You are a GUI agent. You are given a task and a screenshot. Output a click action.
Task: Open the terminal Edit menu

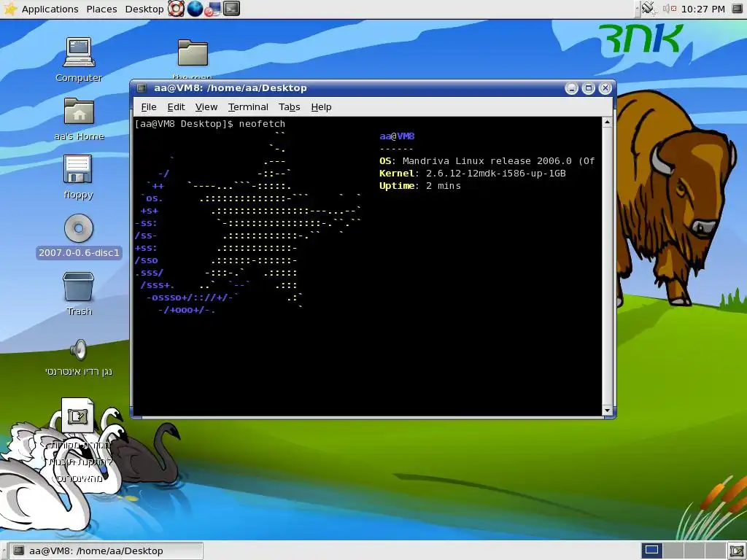pos(176,107)
